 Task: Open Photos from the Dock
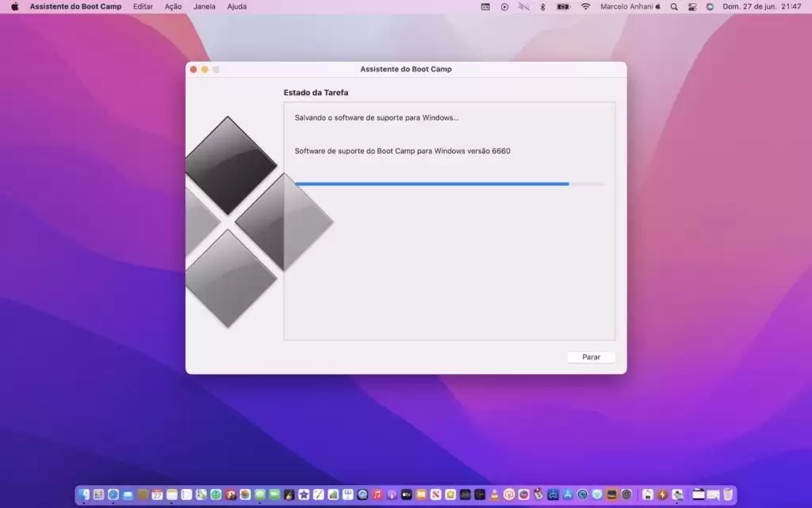click(245, 495)
